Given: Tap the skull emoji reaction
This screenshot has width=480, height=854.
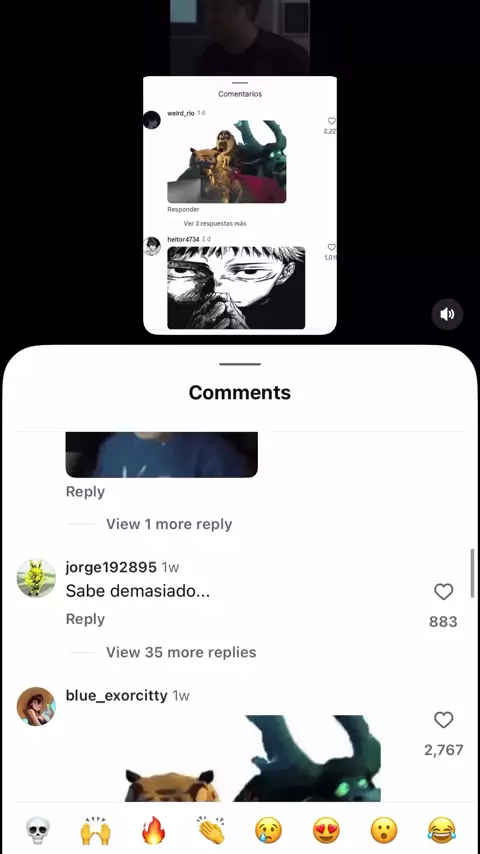Looking at the screenshot, I should point(38,831).
